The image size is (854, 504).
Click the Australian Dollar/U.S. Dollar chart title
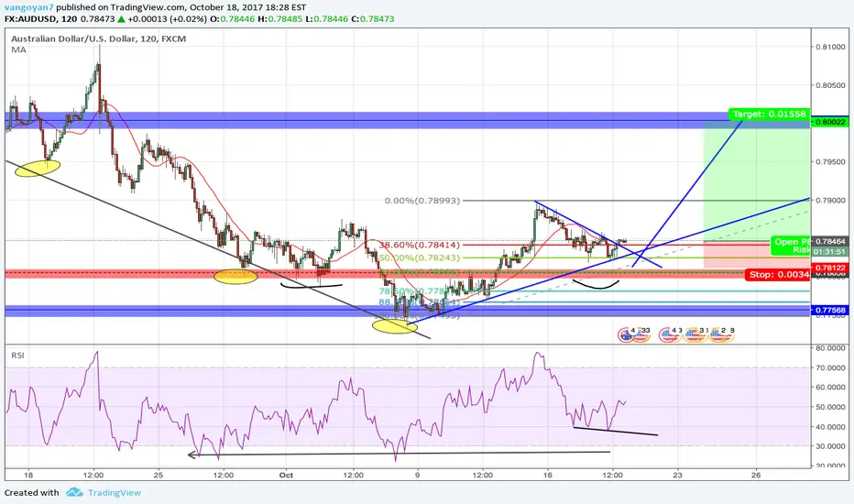(x=99, y=38)
